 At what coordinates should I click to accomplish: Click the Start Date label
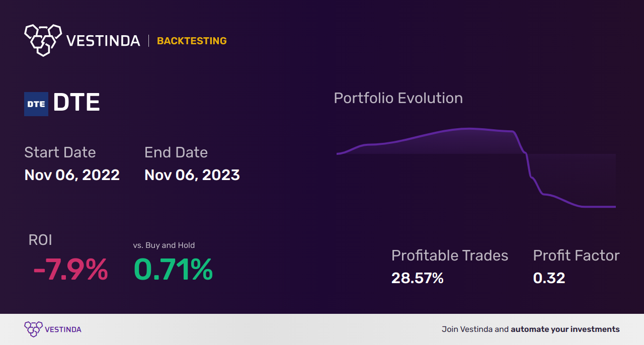pyautogui.click(x=60, y=152)
